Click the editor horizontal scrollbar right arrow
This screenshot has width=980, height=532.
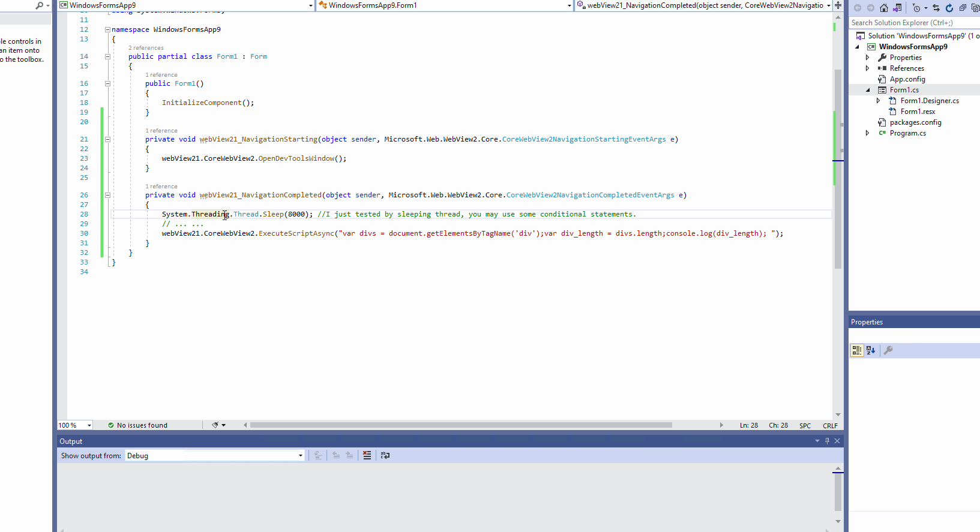click(721, 425)
